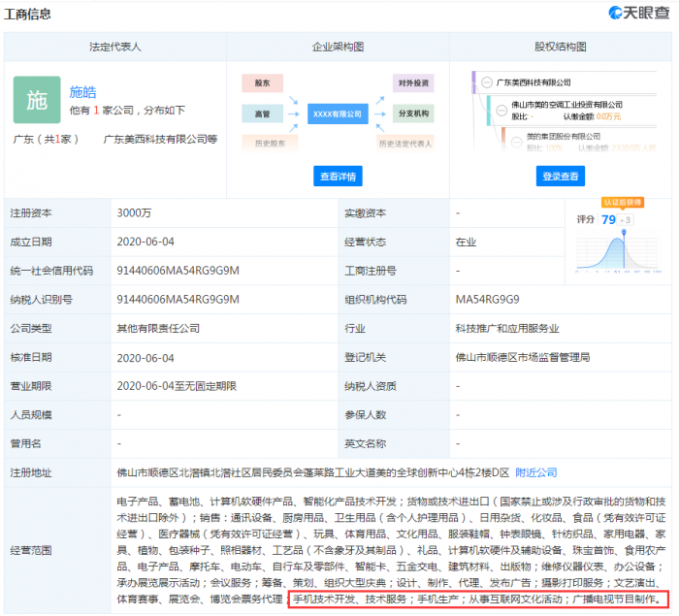Click the 高管 box in structure diagram
679x616 pixels.
click(262, 113)
